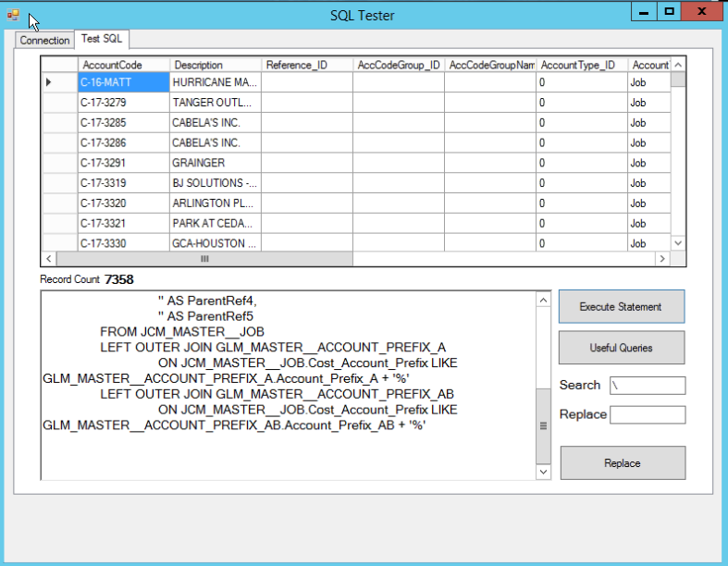Image resolution: width=728 pixels, height=566 pixels.
Task: Click the SQL Tester application icon in title bar
Action: [x=13, y=15]
